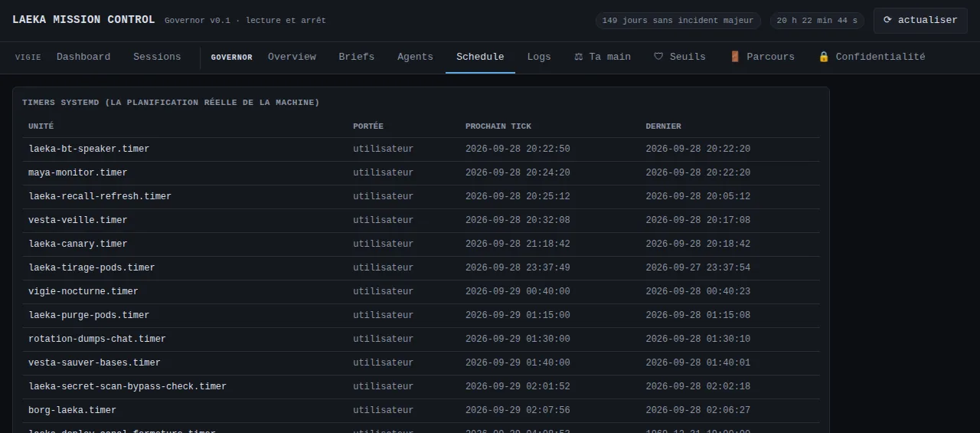Click the TIMERS SYSTEMD section heading
The image size is (980, 433).
coord(171,103)
